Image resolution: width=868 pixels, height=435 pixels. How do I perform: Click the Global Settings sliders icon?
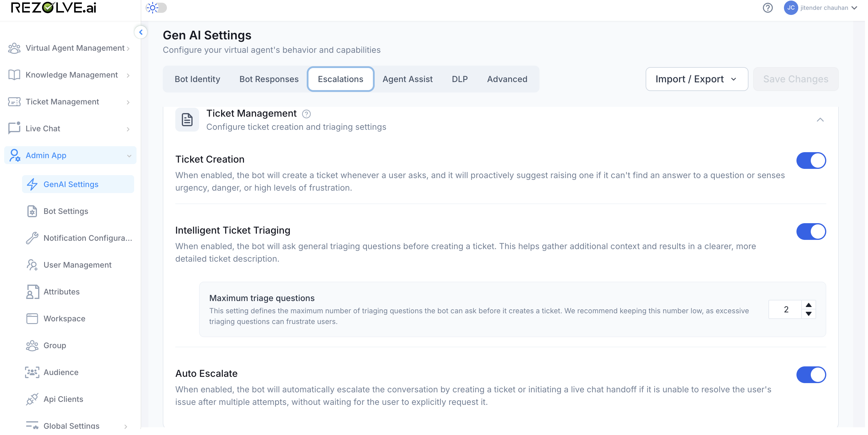(x=32, y=425)
